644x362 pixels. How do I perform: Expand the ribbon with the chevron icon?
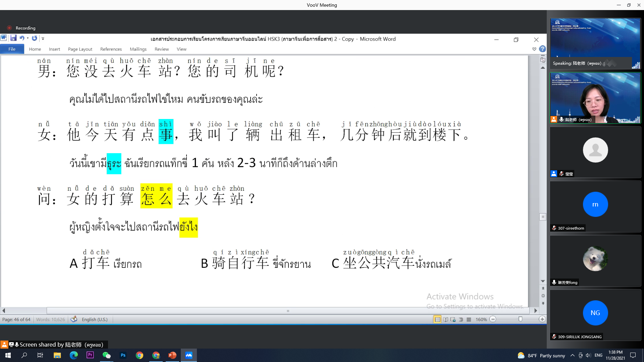click(x=534, y=49)
